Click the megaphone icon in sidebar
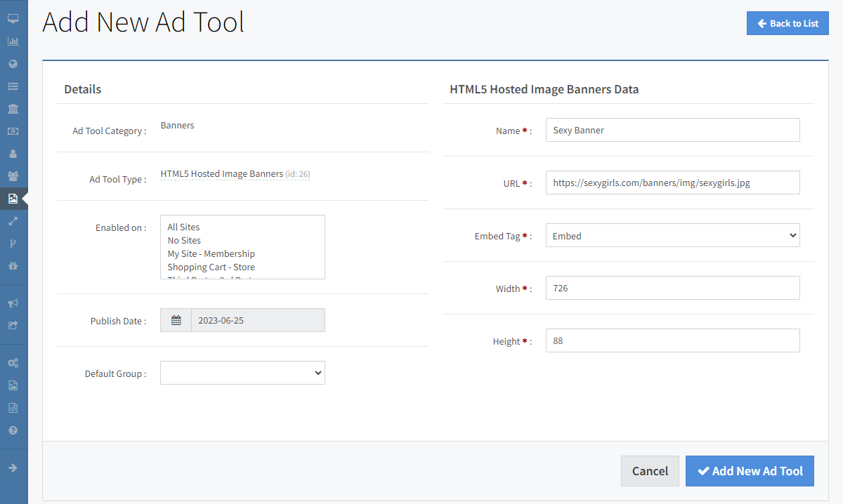Screen dimensions: 843x504 pyautogui.click(x=13, y=303)
